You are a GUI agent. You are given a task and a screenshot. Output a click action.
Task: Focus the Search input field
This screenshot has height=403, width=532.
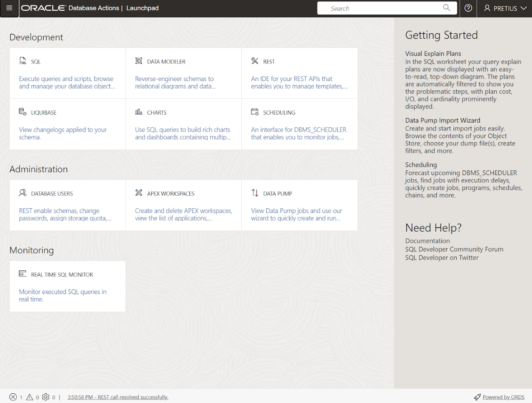click(x=387, y=8)
